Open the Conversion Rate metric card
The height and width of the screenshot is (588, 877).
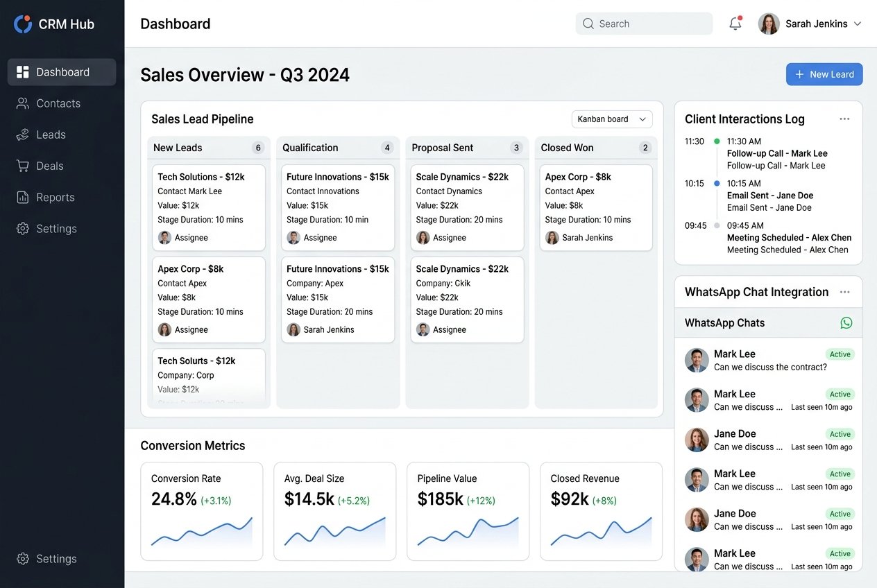202,511
